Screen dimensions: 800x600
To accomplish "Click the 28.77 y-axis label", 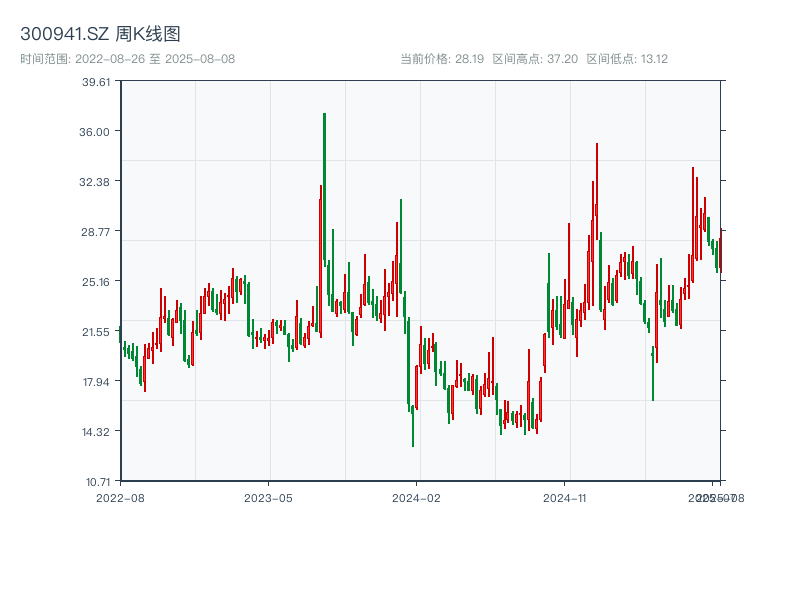I will pyautogui.click(x=95, y=232).
